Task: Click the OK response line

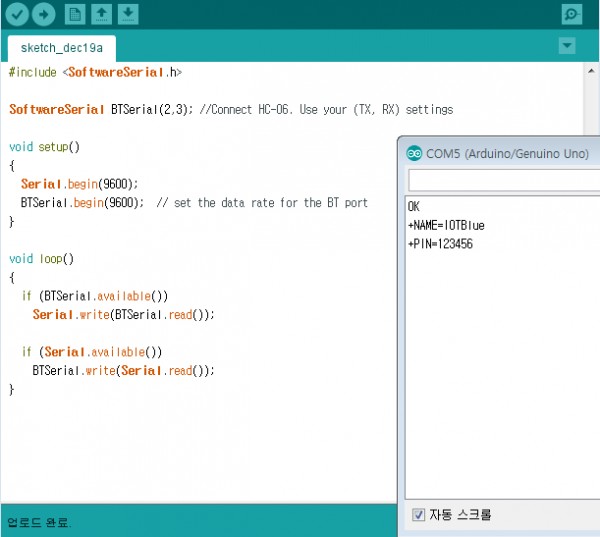Action: pyautogui.click(x=414, y=207)
